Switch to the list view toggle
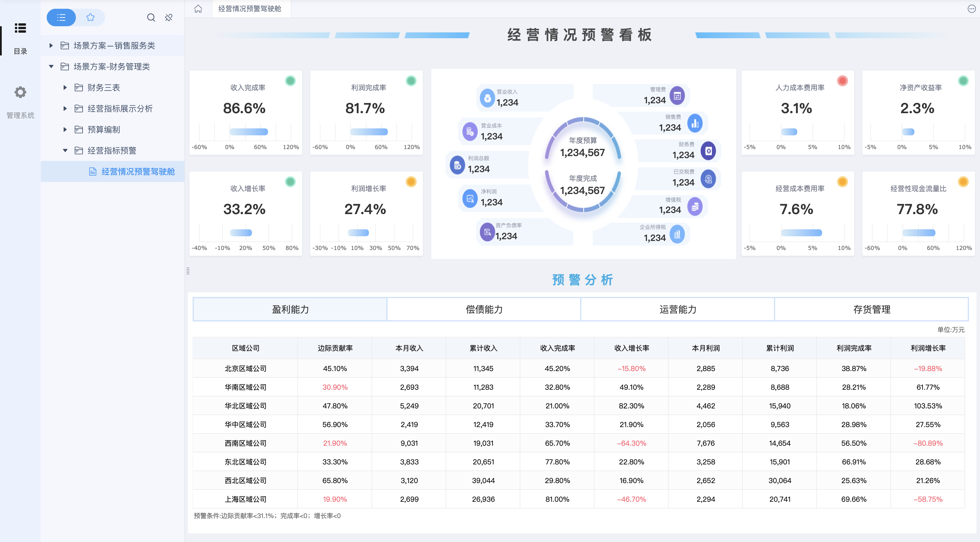This screenshot has height=542, width=980. (61, 18)
